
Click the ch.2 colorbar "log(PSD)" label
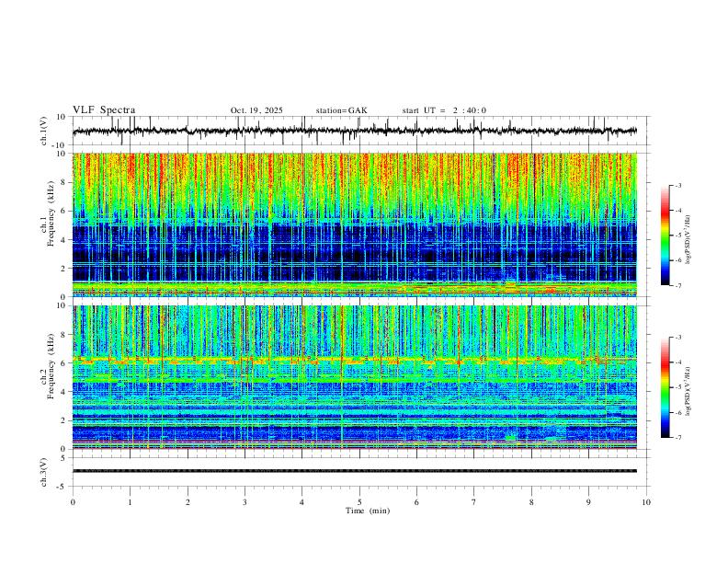(x=688, y=392)
